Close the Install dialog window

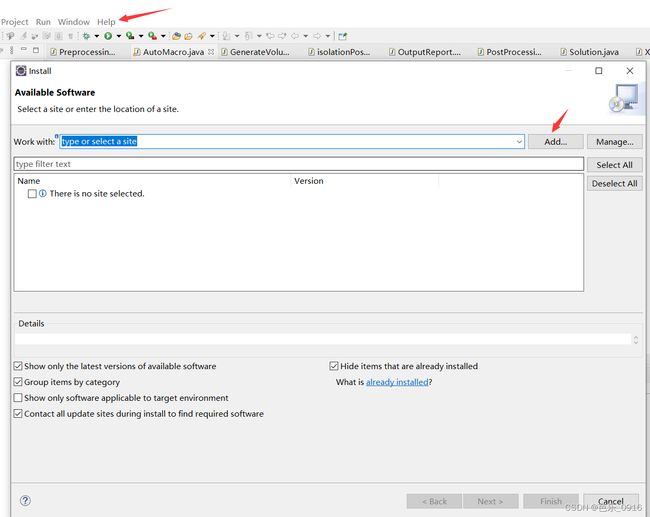click(630, 70)
